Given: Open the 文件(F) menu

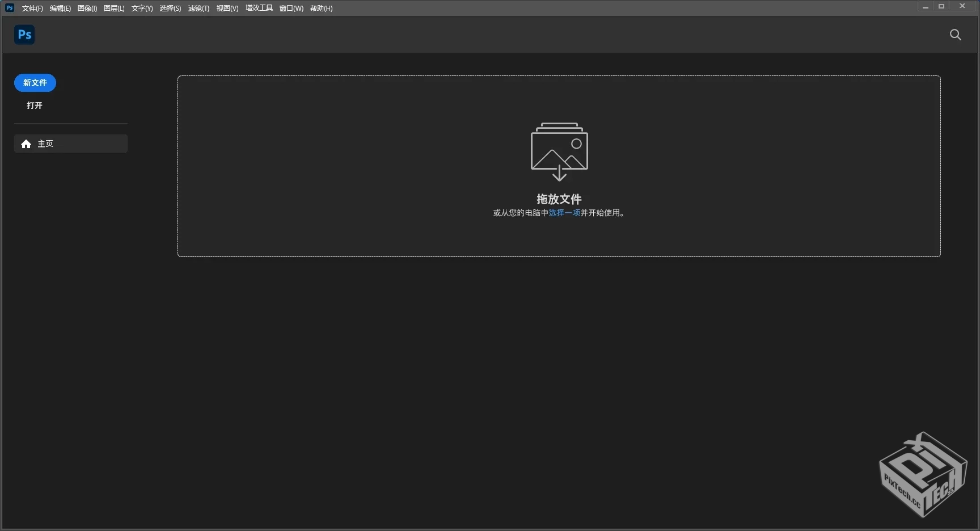Looking at the screenshot, I should coord(32,8).
